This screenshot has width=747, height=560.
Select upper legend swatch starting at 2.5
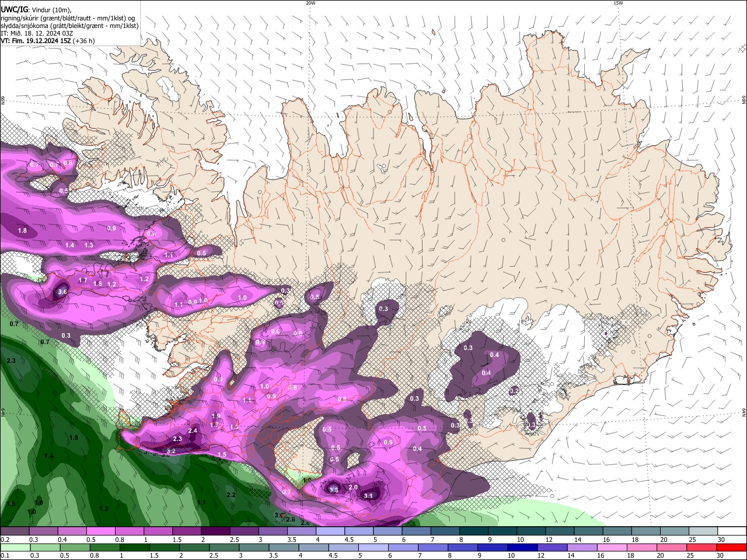click(x=244, y=531)
